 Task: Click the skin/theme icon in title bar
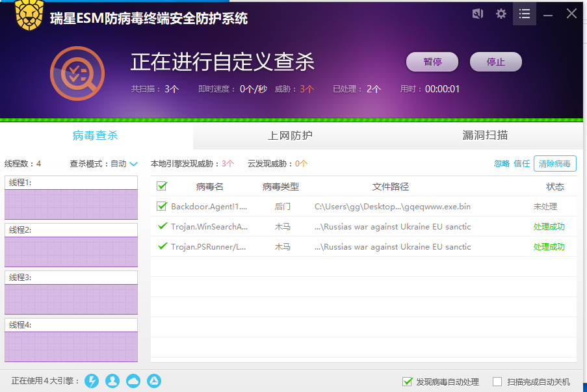(478, 14)
